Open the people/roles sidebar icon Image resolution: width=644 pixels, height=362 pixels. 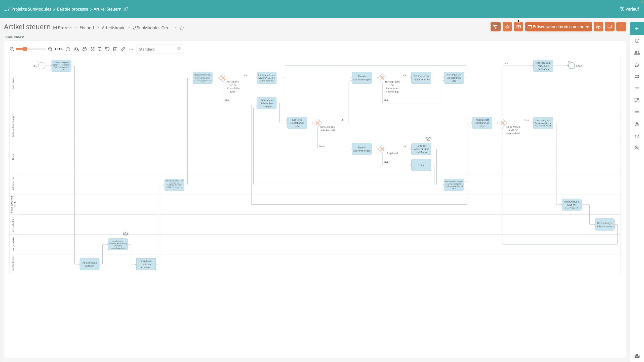click(637, 53)
